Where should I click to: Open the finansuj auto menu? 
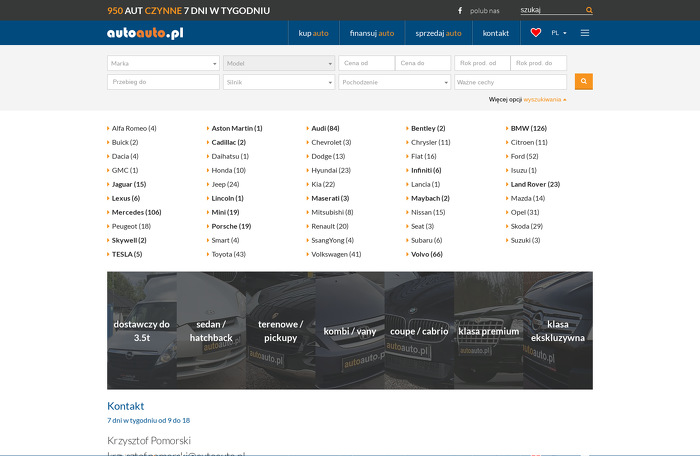point(372,33)
